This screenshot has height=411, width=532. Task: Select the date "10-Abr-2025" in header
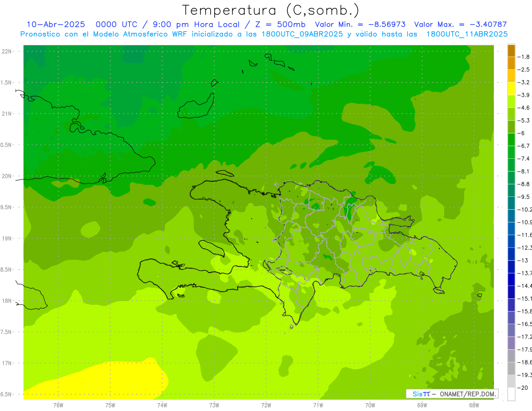pos(55,24)
